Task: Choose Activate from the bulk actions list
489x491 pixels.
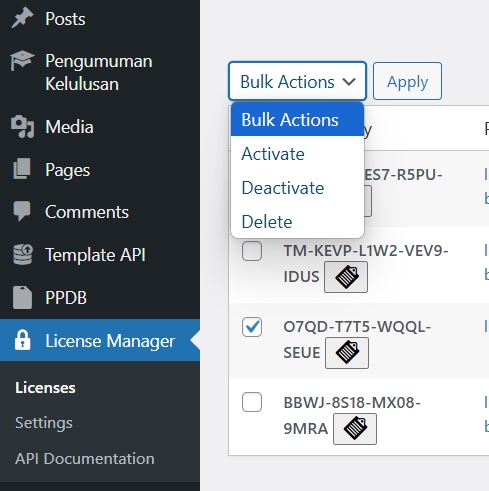Action: coord(297,154)
